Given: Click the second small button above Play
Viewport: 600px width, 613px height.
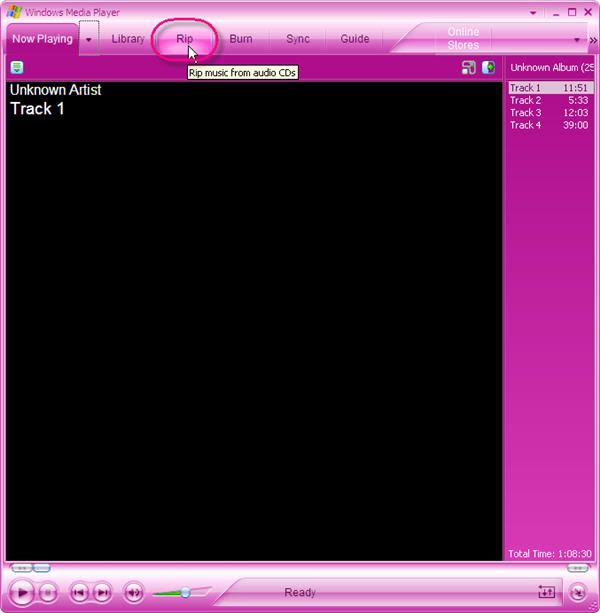Looking at the screenshot, I should coord(41,568).
